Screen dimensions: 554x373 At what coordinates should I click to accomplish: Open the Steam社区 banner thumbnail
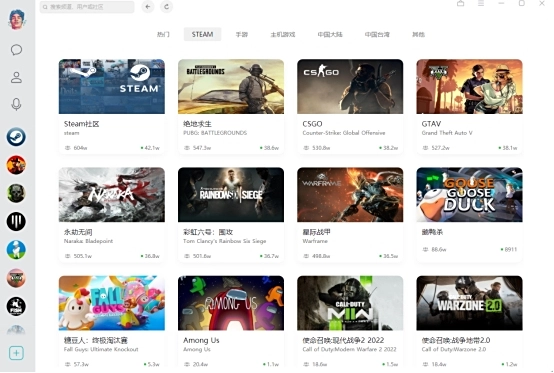tap(112, 87)
